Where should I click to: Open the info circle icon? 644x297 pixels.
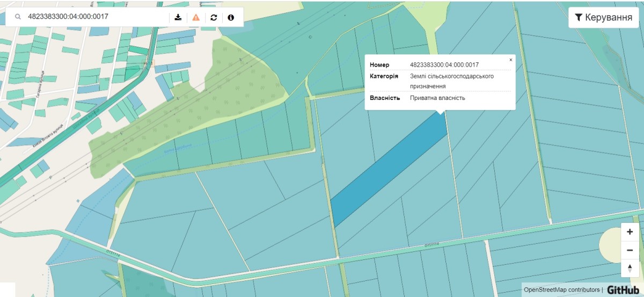pos(231,17)
